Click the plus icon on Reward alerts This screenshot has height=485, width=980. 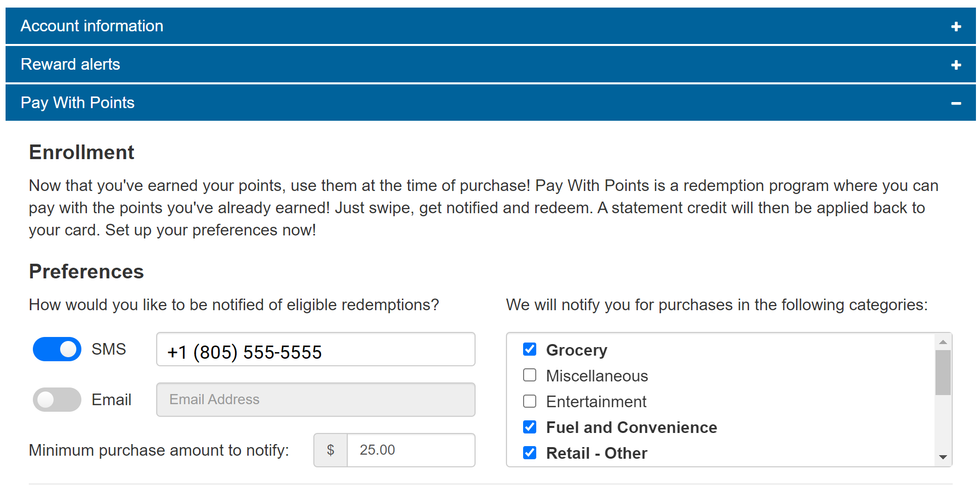pyautogui.click(x=956, y=65)
